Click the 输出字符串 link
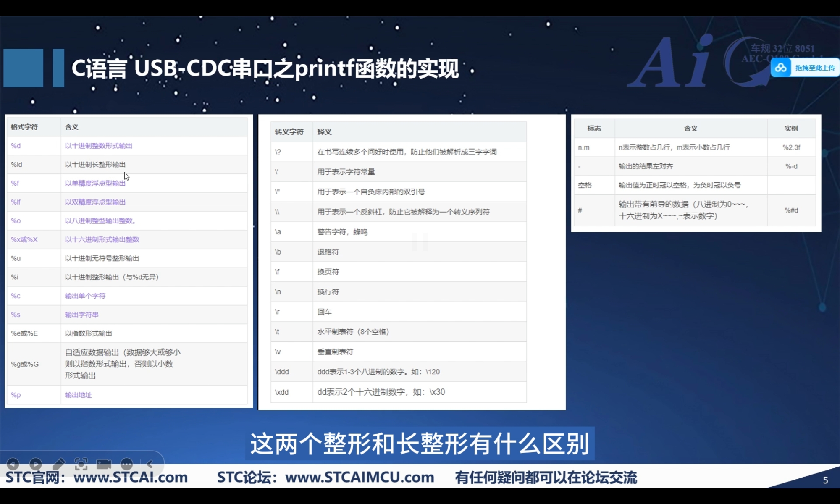Screen dimensions: 840x504 (81, 315)
